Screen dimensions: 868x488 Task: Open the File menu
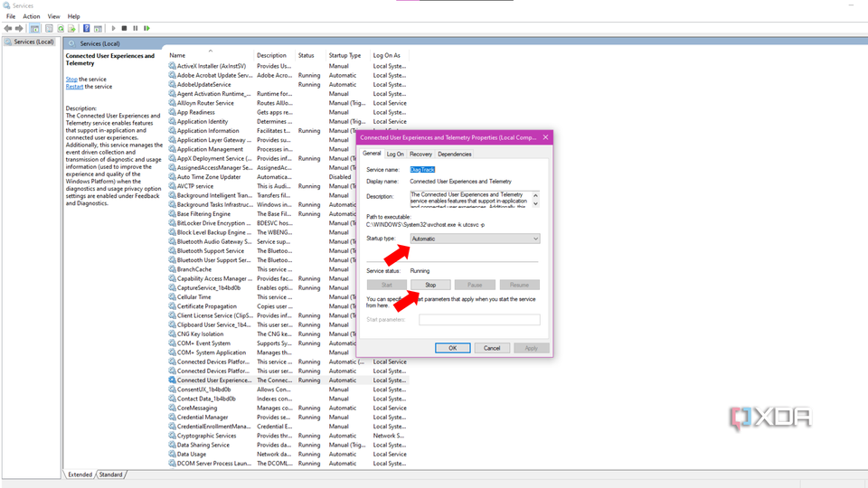pos(11,16)
